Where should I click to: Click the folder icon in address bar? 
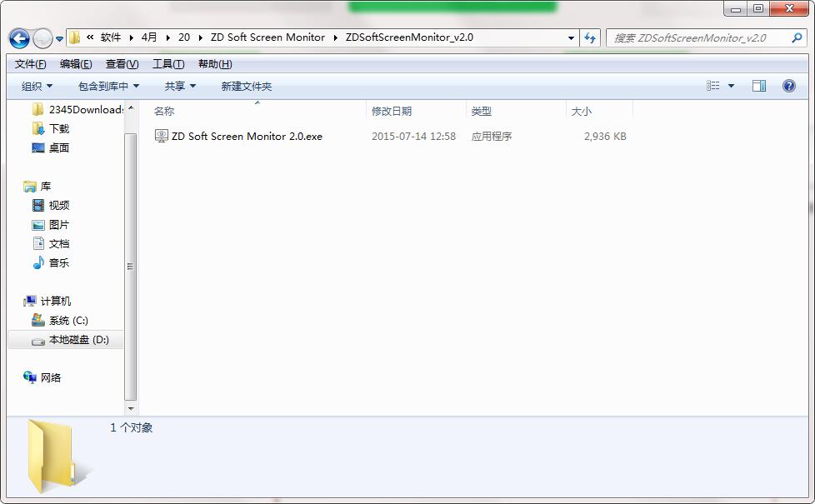pyautogui.click(x=75, y=37)
